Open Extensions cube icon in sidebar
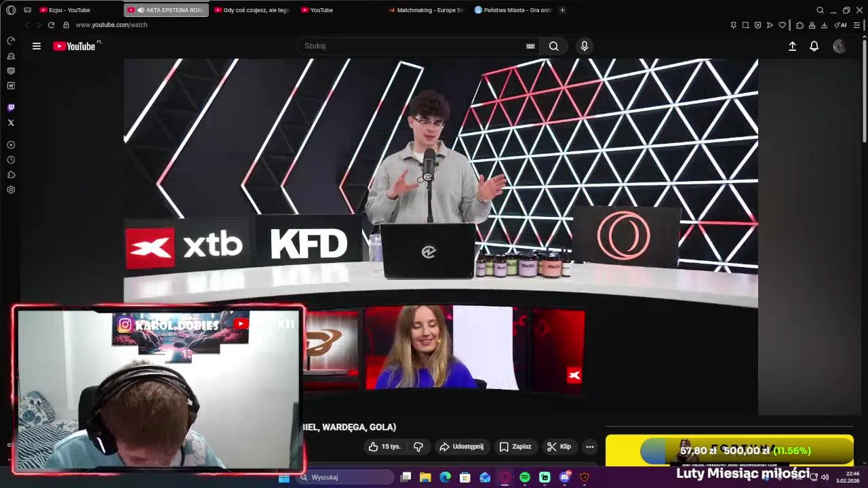 click(x=11, y=175)
